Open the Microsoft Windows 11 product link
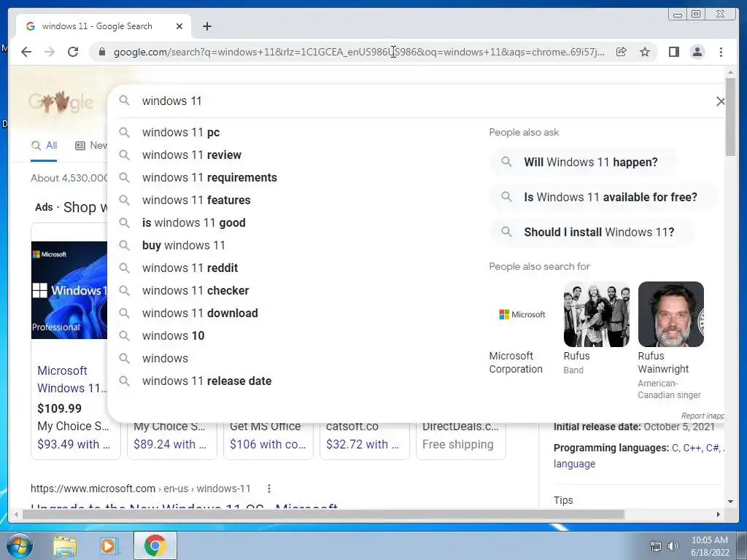This screenshot has width=747, height=560. point(71,379)
